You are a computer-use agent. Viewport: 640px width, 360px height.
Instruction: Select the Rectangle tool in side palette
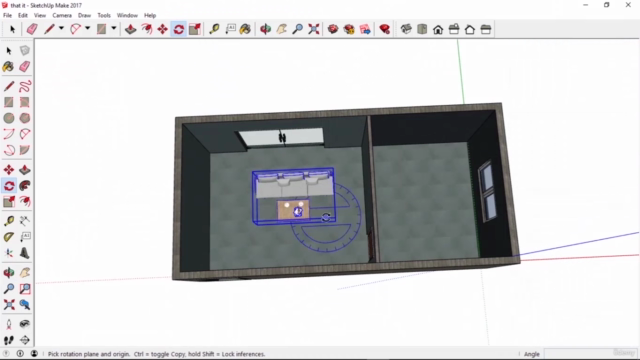(x=9, y=102)
